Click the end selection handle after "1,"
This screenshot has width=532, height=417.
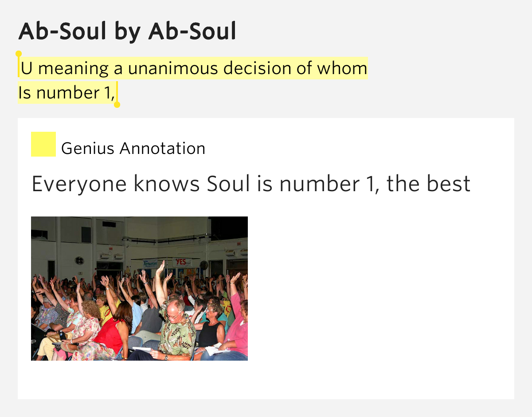click(117, 105)
